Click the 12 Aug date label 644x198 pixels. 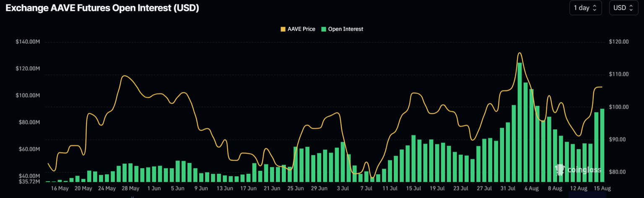(x=579, y=189)
